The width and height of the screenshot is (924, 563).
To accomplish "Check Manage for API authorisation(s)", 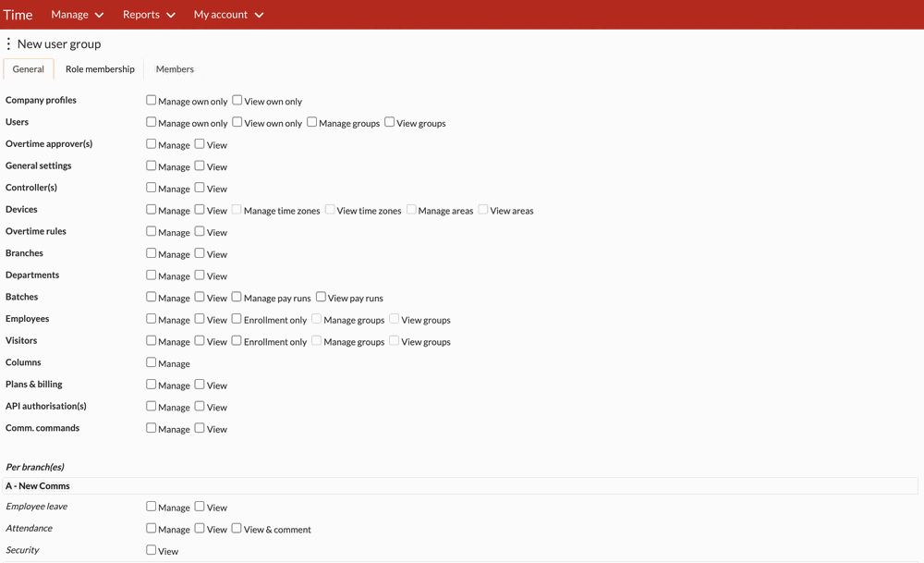I will click(x=152, y=406).
